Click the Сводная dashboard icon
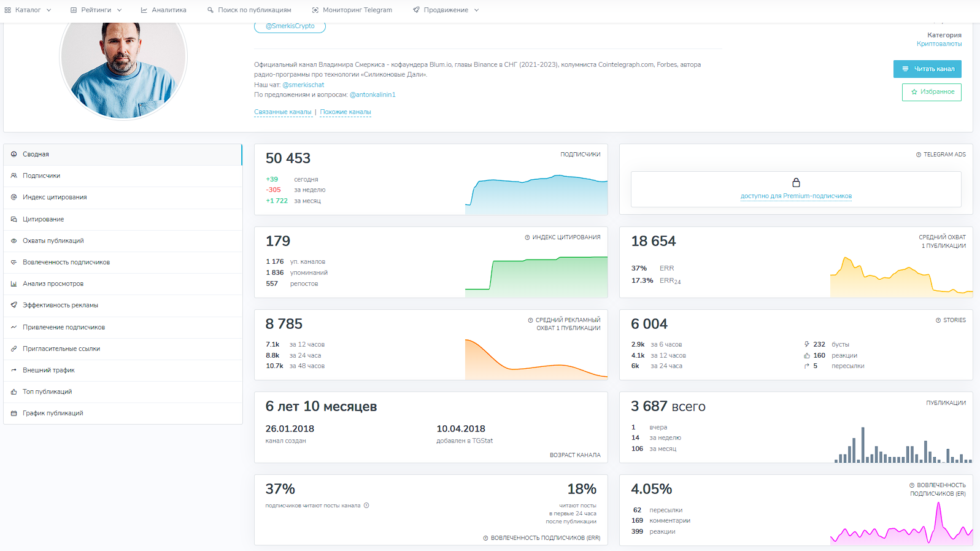The image size is (980, 551). (14, 154)
